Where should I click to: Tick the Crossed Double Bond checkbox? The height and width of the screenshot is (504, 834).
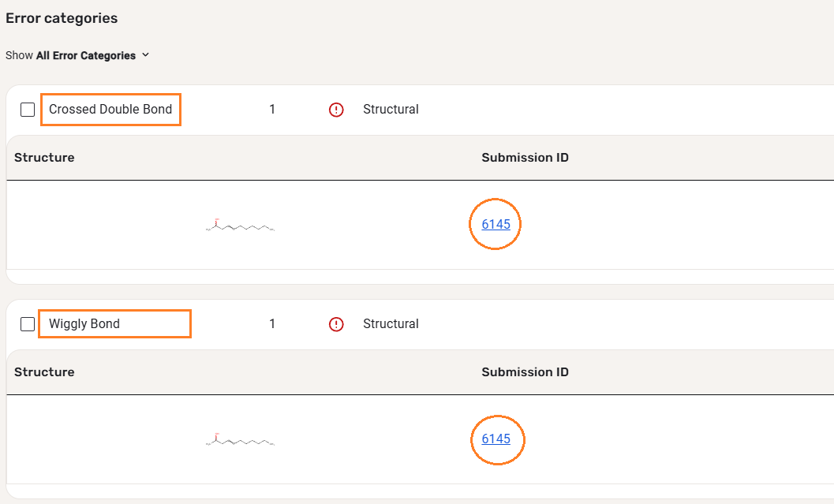point(28,110)
